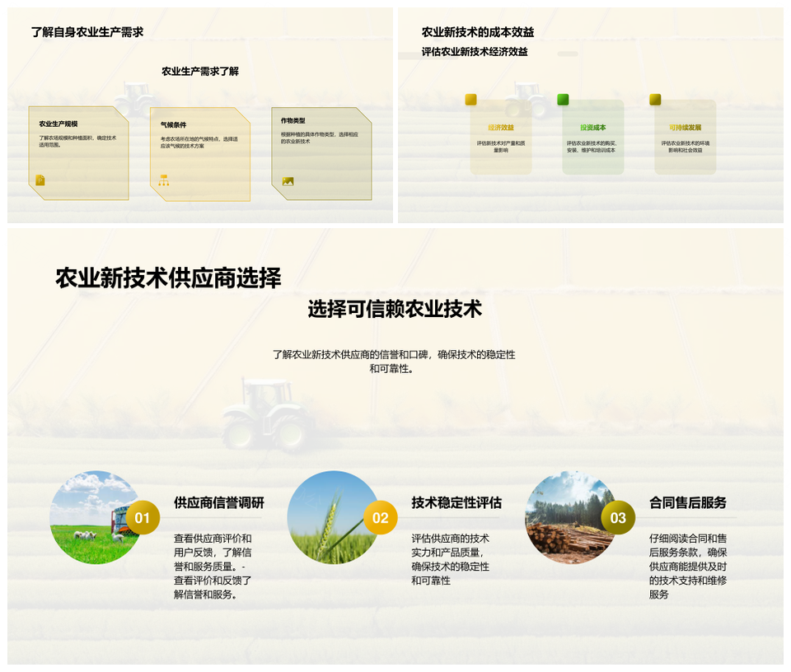Screen dimensions: 791x672
Task: Click the hierarchy icon in 气候条件 card
Action: [x=163, y=180]
